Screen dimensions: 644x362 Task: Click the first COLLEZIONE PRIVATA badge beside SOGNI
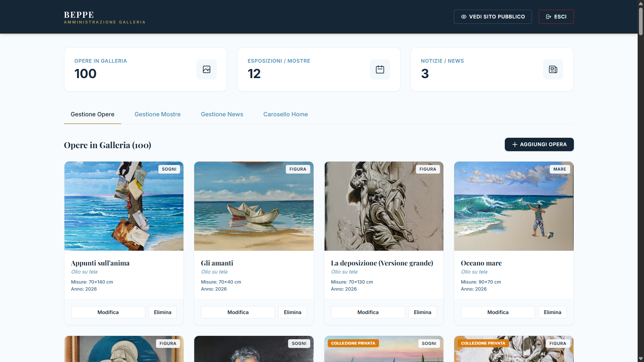click(353, 343)
